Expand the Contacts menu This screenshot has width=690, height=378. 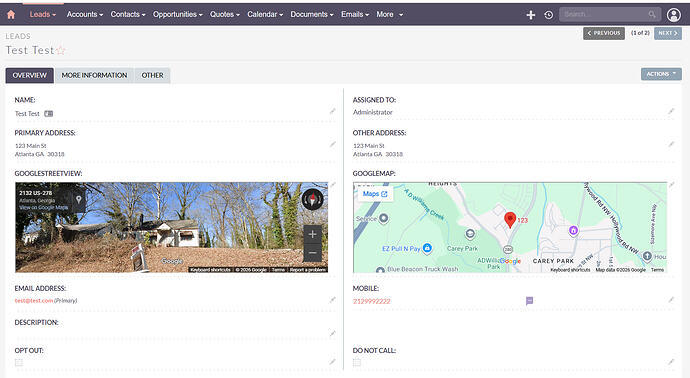click(x=128, y=15)
